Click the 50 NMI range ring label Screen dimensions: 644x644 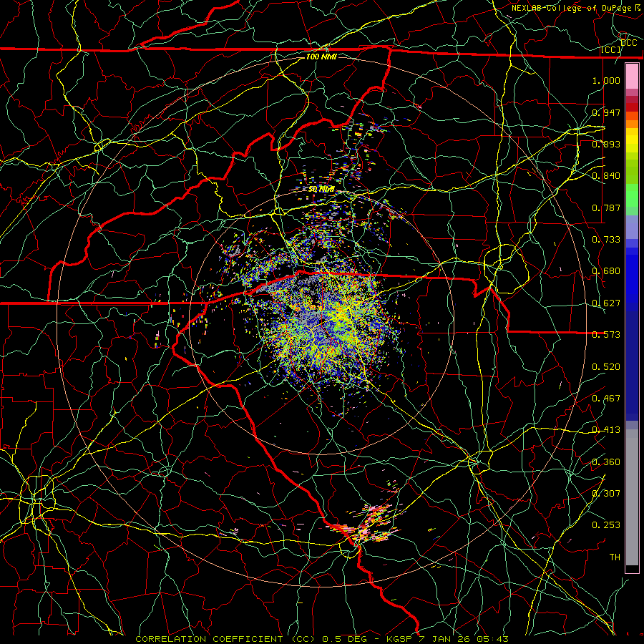[x=321, y=190]
